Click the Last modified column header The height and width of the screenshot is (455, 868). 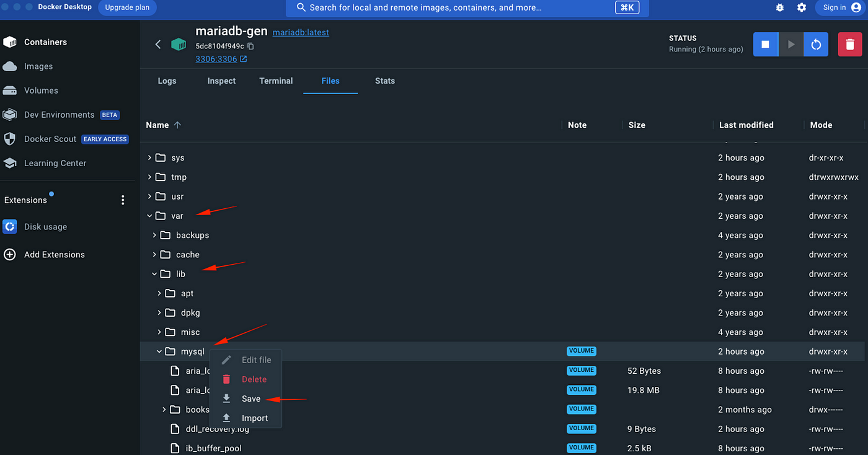[746, 125]
